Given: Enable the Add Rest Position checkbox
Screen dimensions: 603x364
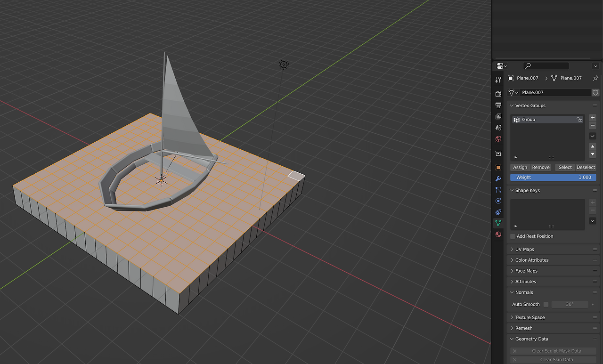Looking at the screenshot, I should tap(513, 236).
